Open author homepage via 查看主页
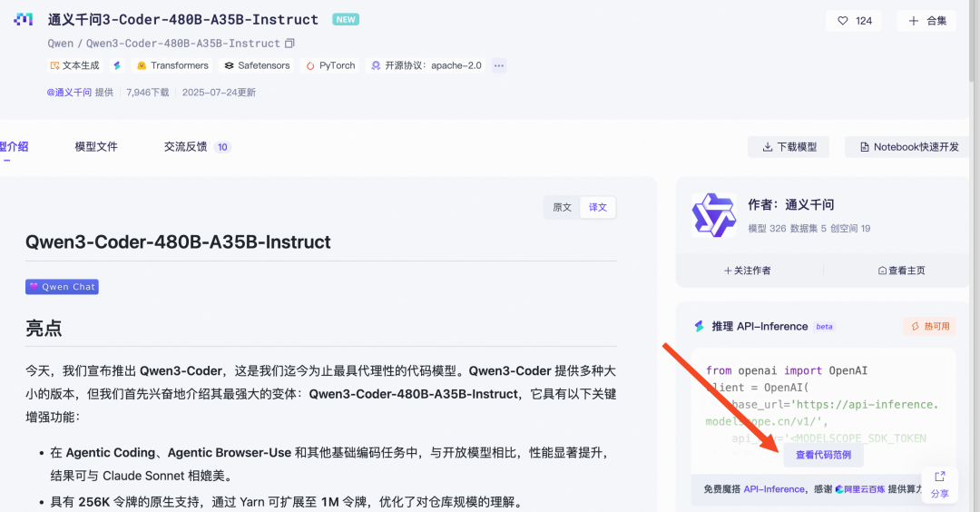The height and width of the screenshot is (512, 980). [901, 270]
